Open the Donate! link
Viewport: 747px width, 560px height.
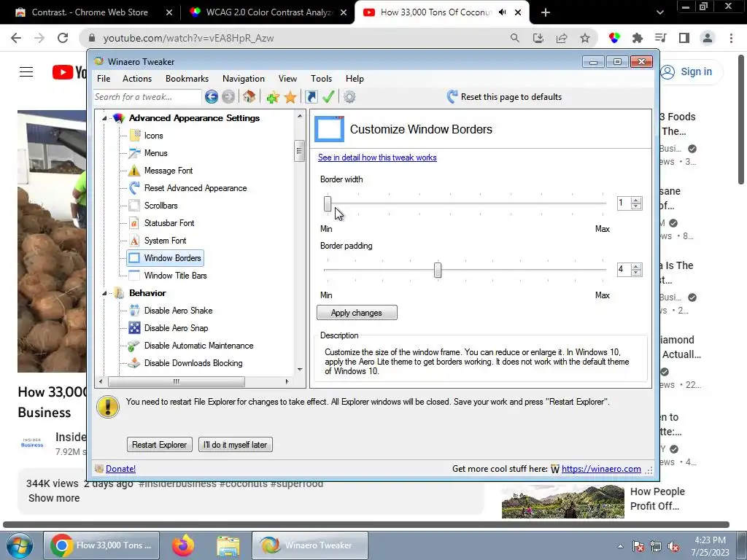click(x=120, y=469)
